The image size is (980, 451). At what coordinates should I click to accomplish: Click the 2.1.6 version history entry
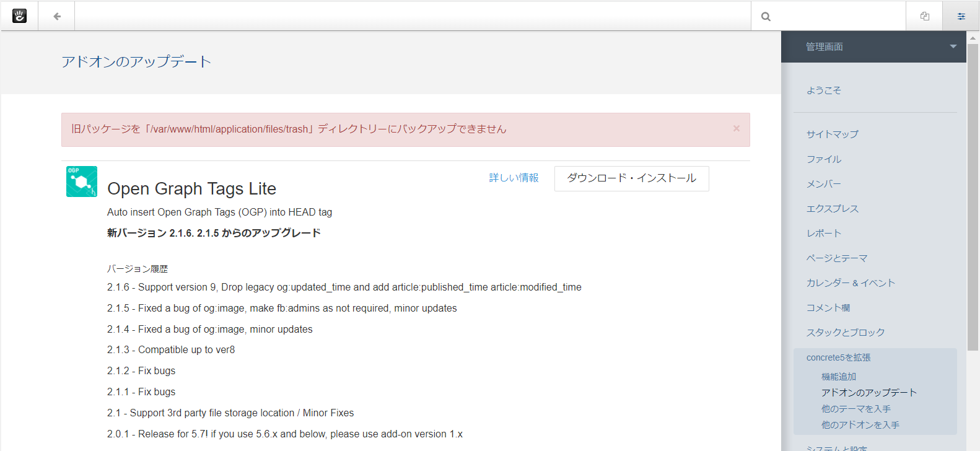click(x=344, y=287)
